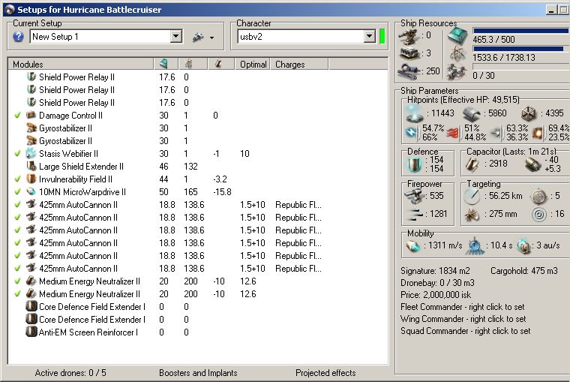The width and height of the screenshot is (588, 382).
Task: Click the Stasis Webifier II module icon
Action: 31,153
